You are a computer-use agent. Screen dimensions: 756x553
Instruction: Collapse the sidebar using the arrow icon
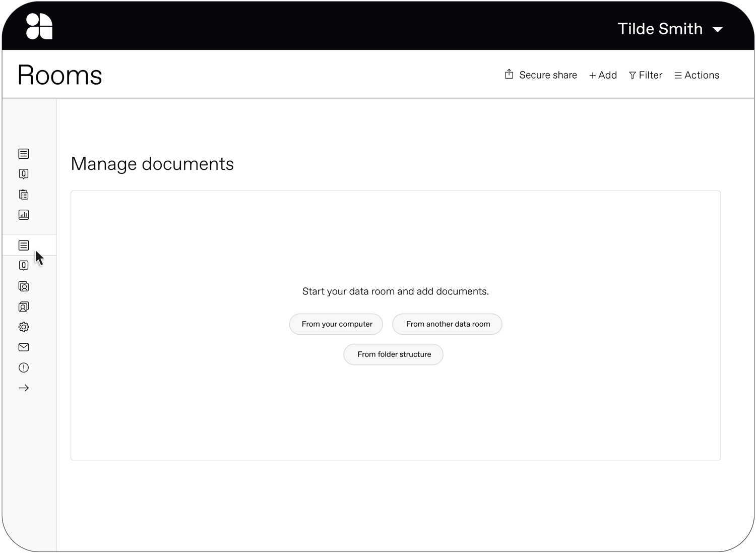coord(23,388)
